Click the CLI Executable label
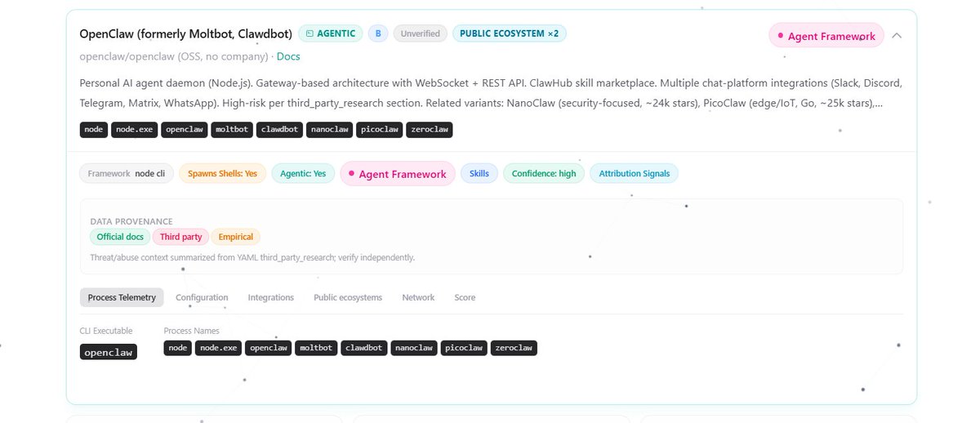This screenshot has height=423, width=980. click(106, 331)
